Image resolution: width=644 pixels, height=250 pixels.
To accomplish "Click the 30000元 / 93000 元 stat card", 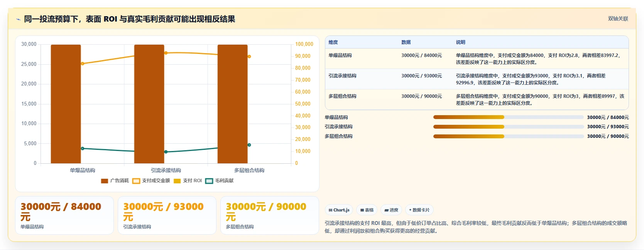I will [167, 215].
